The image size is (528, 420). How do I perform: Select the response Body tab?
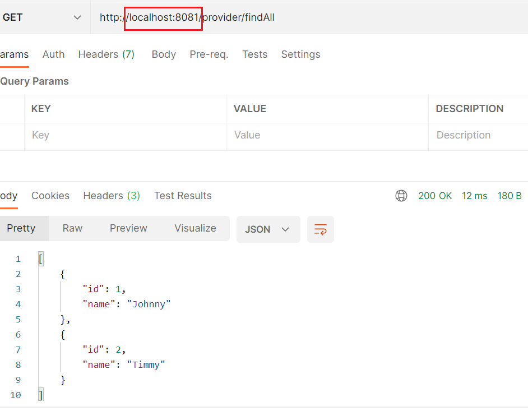click(9, 196)
